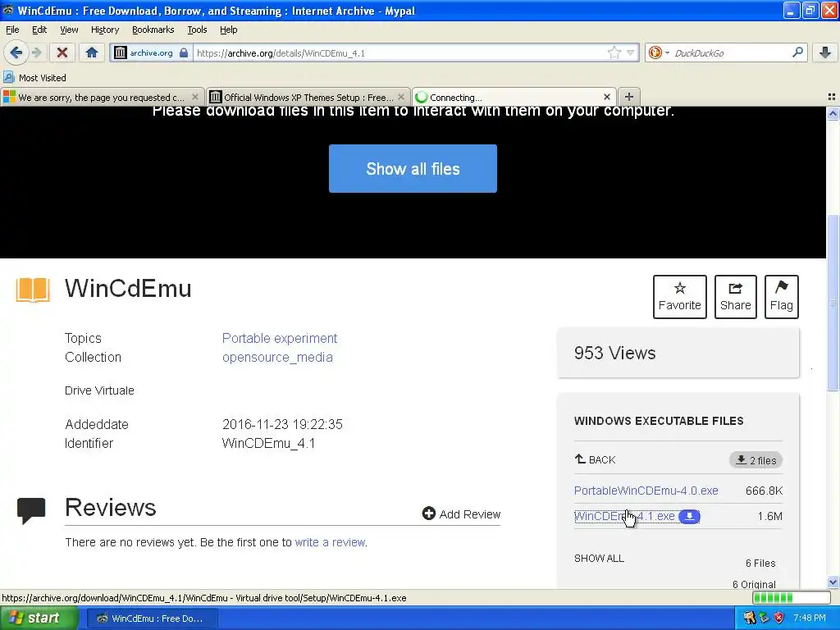This screenshot has height=630, width=840.
Task: Click SHOW ALL files link
Action: [x=599, y=558]
